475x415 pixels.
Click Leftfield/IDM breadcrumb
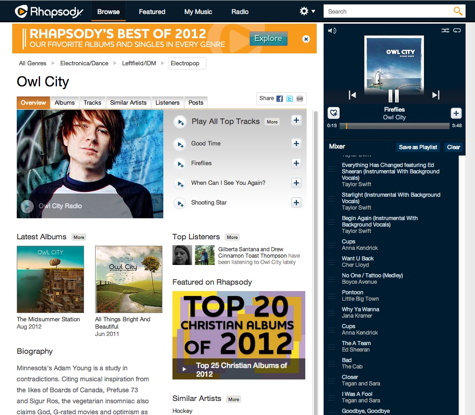pyautogui.click(x=139, y=63)
